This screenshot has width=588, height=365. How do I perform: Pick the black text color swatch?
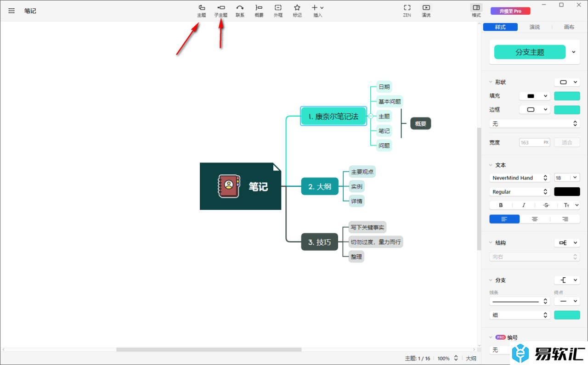point(567,191)
